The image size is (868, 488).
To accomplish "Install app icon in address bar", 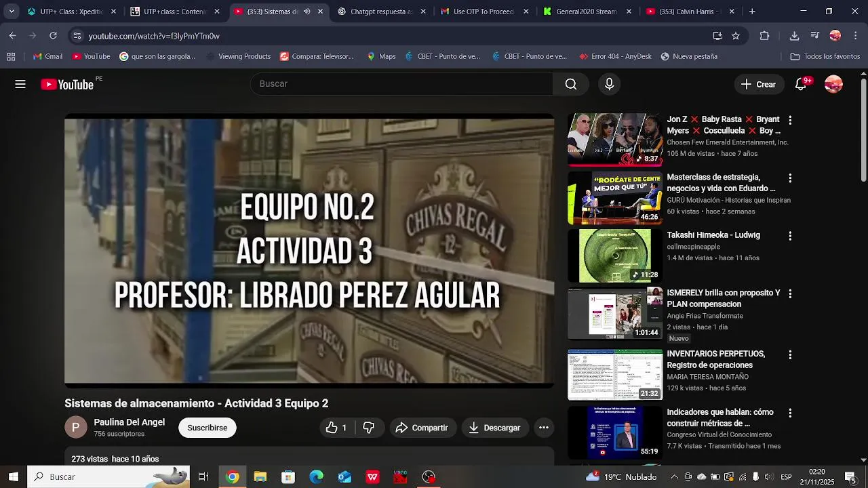I will 717,36.
